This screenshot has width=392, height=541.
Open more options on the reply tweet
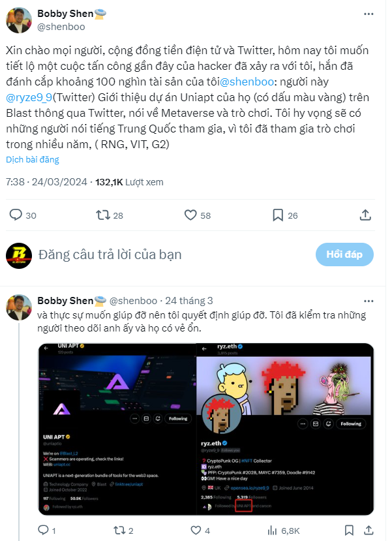369,301
